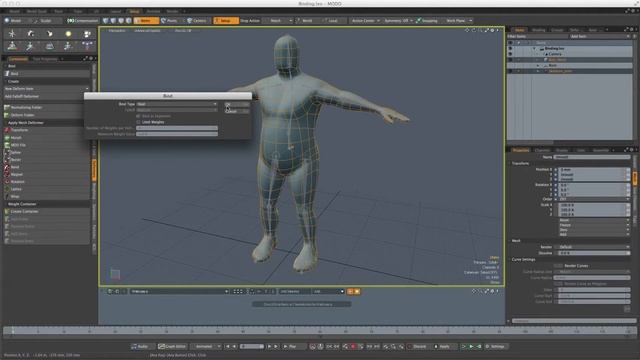Open the Graph Editor
This screenshot has height=360, width=640.
[x=172, y=347]
